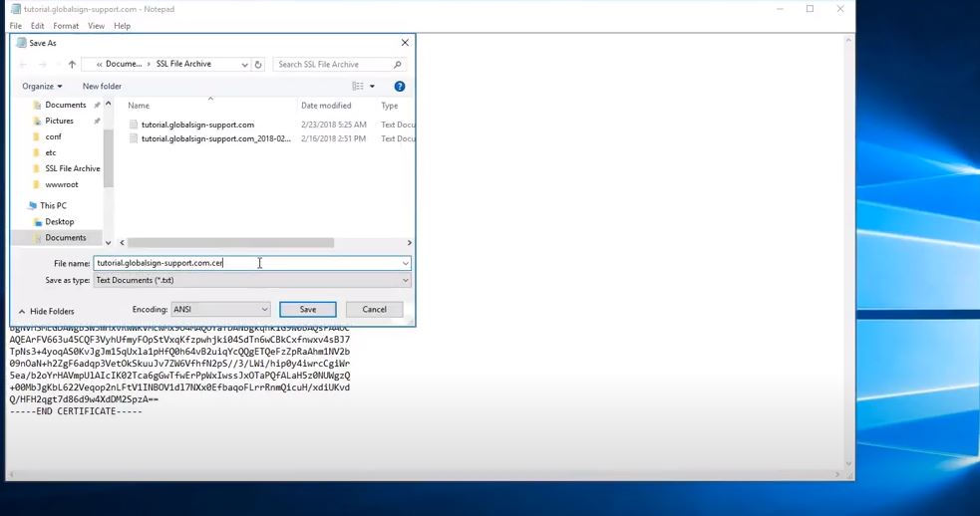The height and width of the screenshot is (516, 980).
Task: Click 2/16/2018 2:51 PM date cell
Action: [334, 138]
